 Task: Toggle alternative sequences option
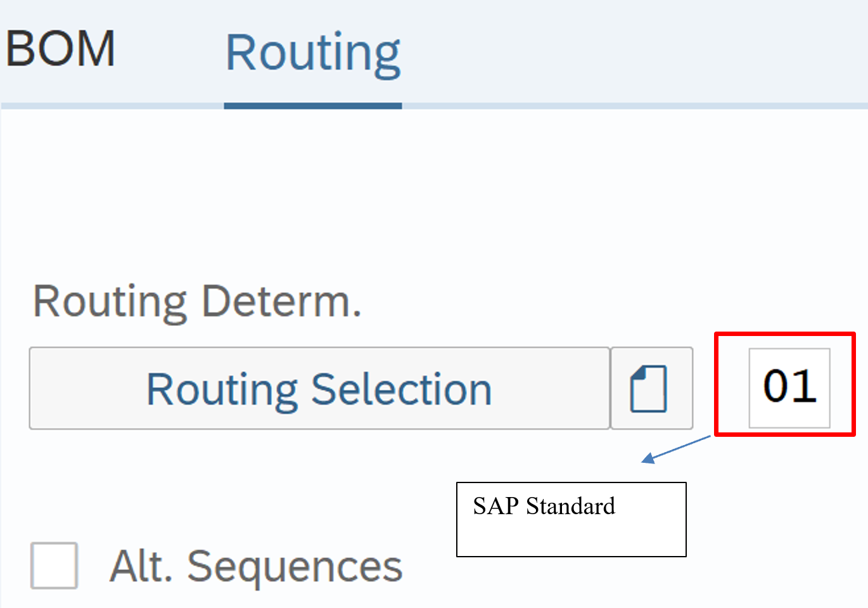[x=54, y=566]
